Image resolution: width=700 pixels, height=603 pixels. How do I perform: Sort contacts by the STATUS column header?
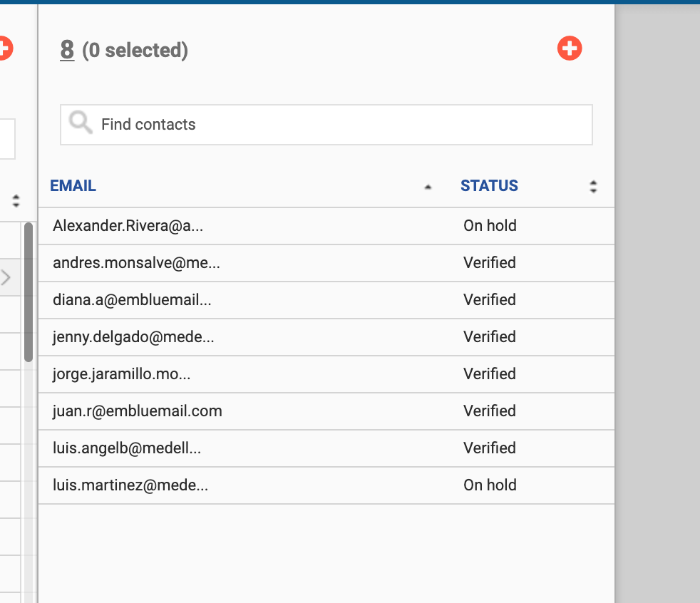(489, 186)
